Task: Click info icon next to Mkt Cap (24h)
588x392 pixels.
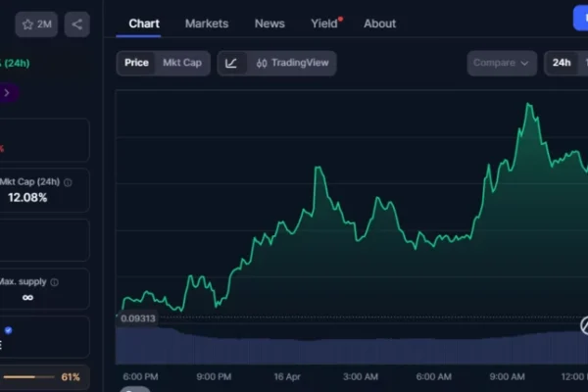Action: [x=68, y=182]
